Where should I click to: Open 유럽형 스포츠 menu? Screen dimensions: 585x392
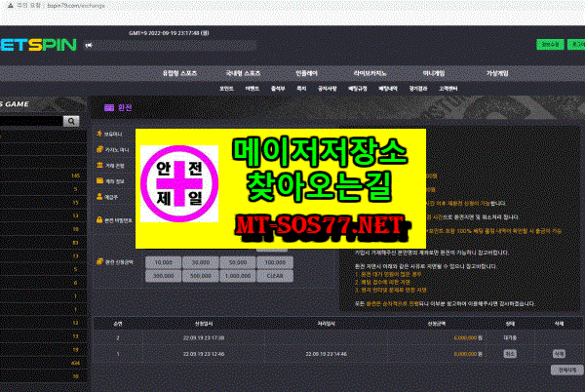click(179, 73)
